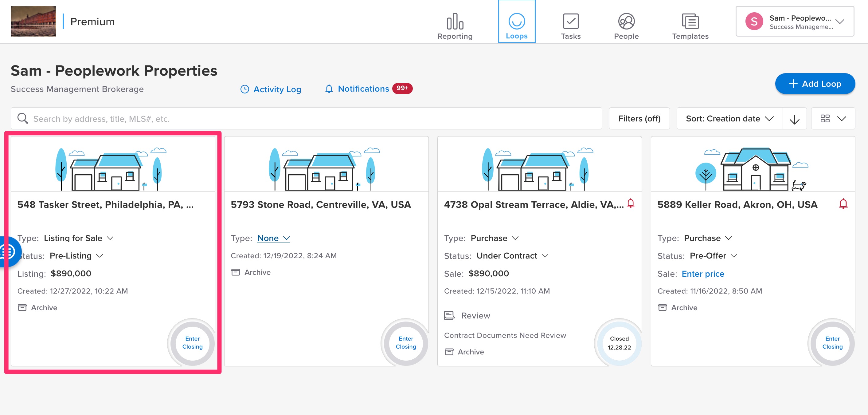
Task: Switch the grid view layout toggle
Action: [x=833, y=118]
